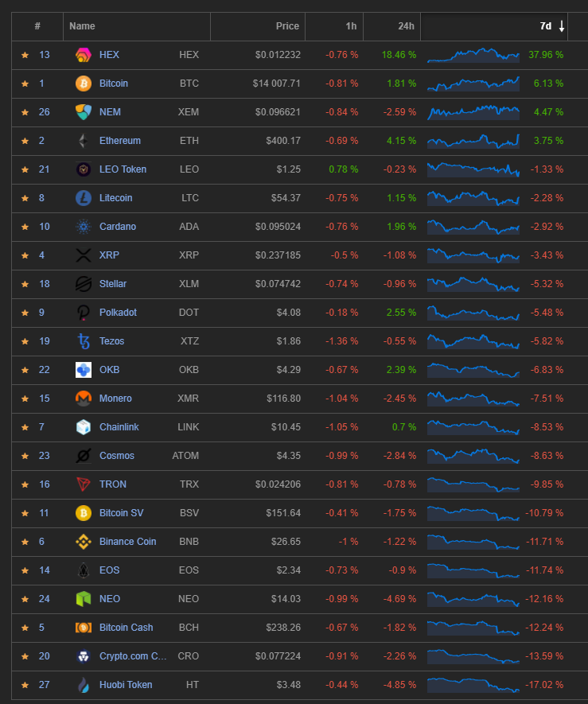The height and width of the screenshot is (704, 588).
Task: Click the Bitcoin Cash logo
Action: [84, 628]
